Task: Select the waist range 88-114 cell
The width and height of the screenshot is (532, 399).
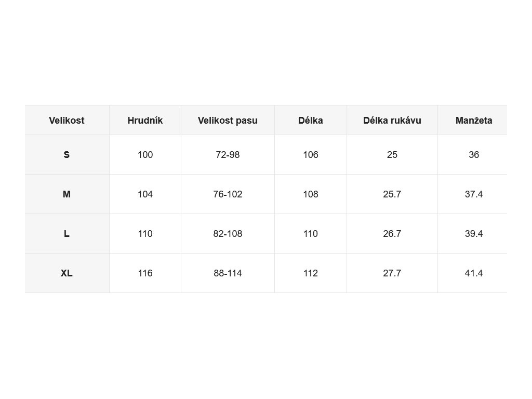Action: [x=228, y=273]
